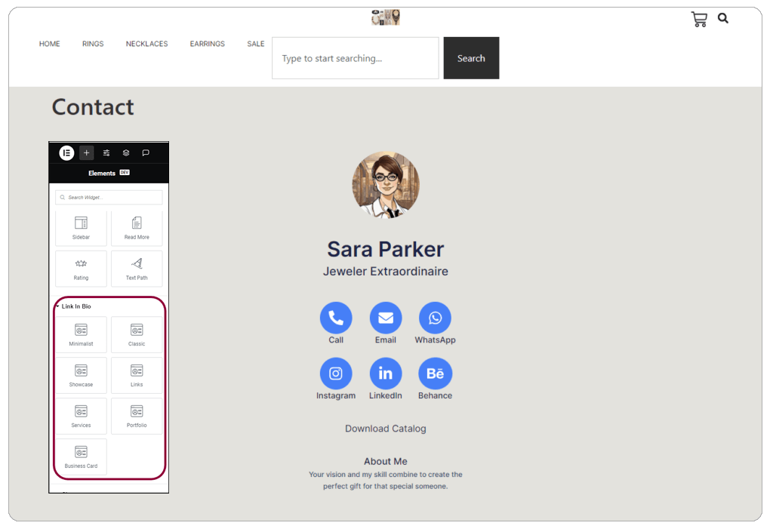Collapse the Link In Bio section
This screenshot has height=532, width=773.
[x=58, y=306]
